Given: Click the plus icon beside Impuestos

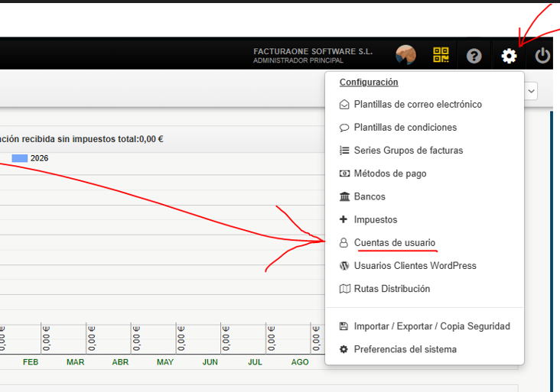Looking at the screenshot, I should click(343, 219).
